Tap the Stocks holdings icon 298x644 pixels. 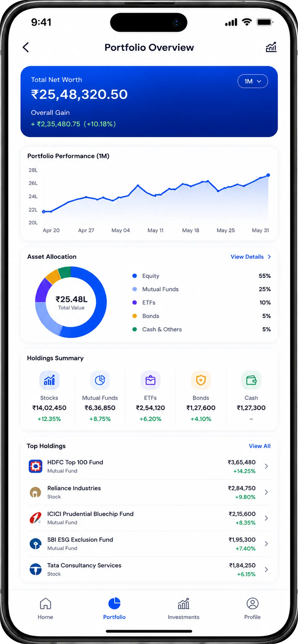[49, 380]
